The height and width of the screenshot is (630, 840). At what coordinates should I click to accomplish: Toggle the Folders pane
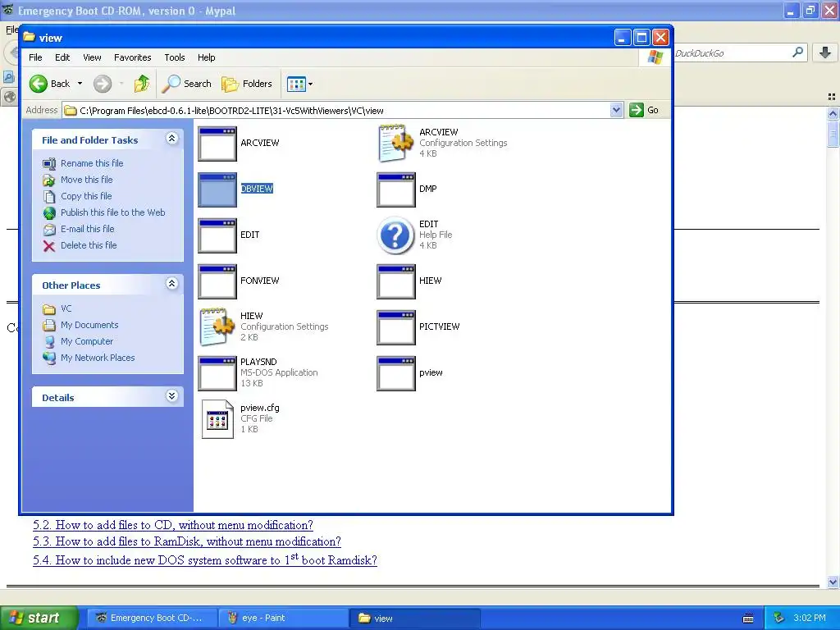click(x=247, y=84)
